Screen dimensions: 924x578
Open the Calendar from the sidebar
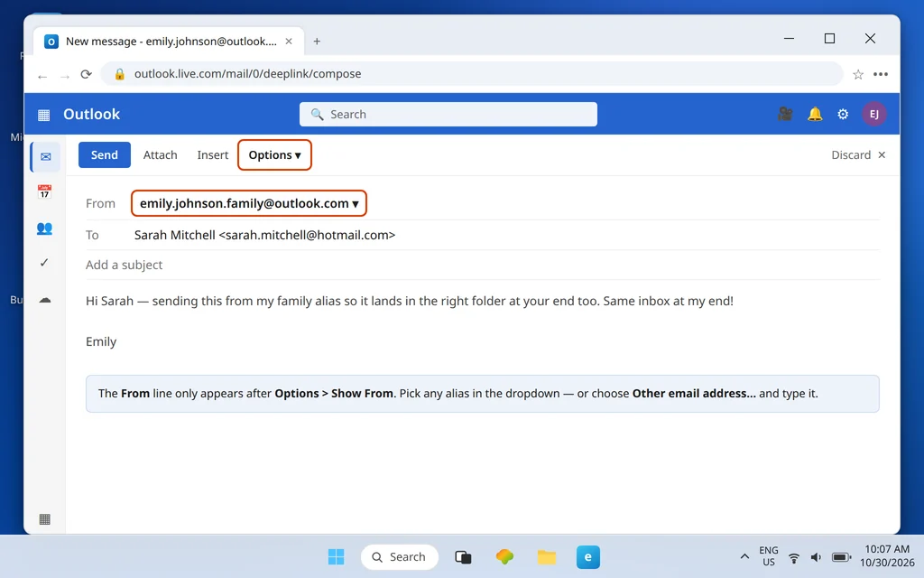[44, 191]
